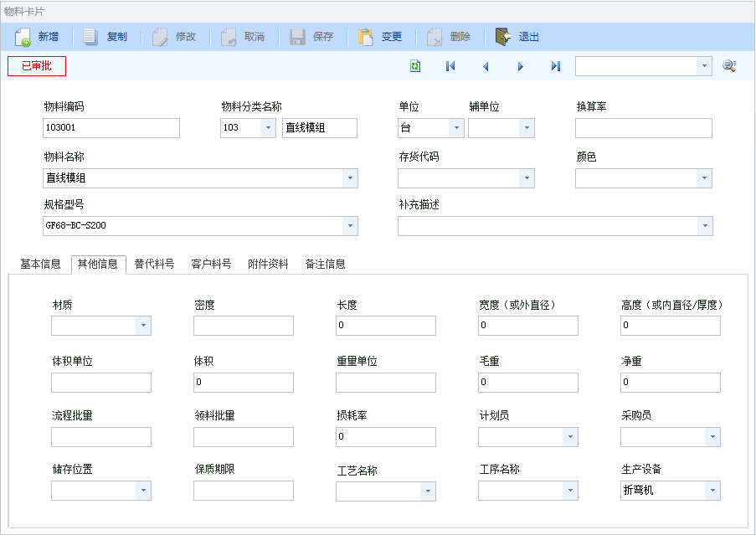Click into the 密度 density field
Image resolution: width=756 pixels, height=535 pixels.
click(243, 326)
